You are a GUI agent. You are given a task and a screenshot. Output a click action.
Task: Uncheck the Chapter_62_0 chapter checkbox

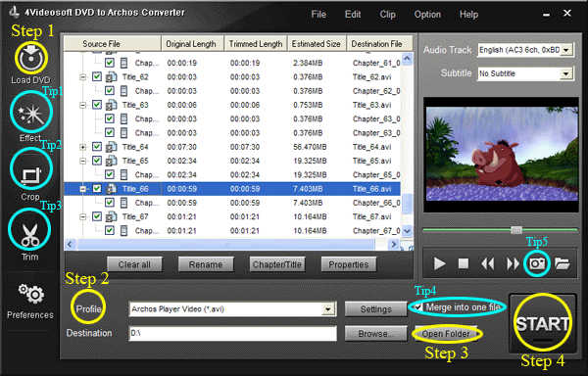(x=110, y=91)
